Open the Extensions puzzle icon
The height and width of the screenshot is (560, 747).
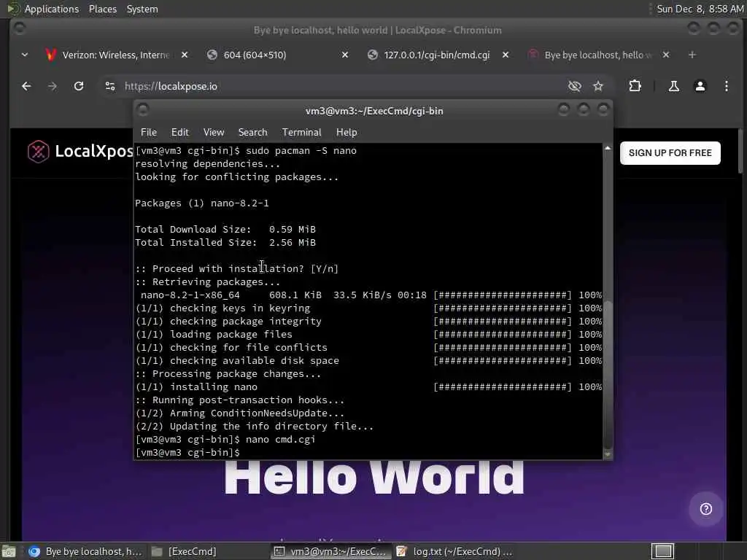[x=635, y=86]
